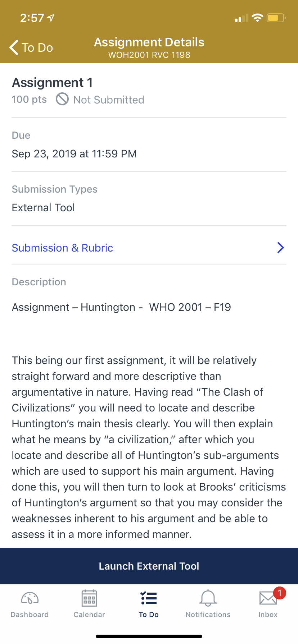Switch to the Dashboard tab label
Image resolution: width=298 pixels, height=644 pixels.
30,615
